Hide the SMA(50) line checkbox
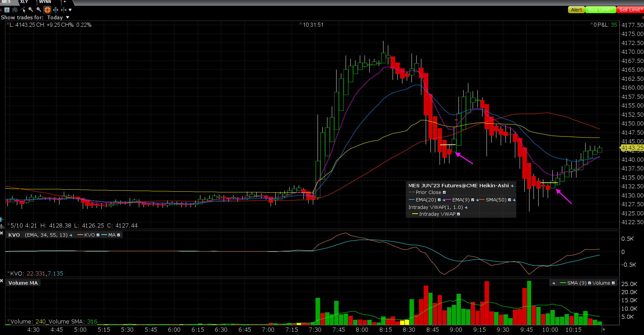This screenshot has height=335, width=644. (510, 200)
